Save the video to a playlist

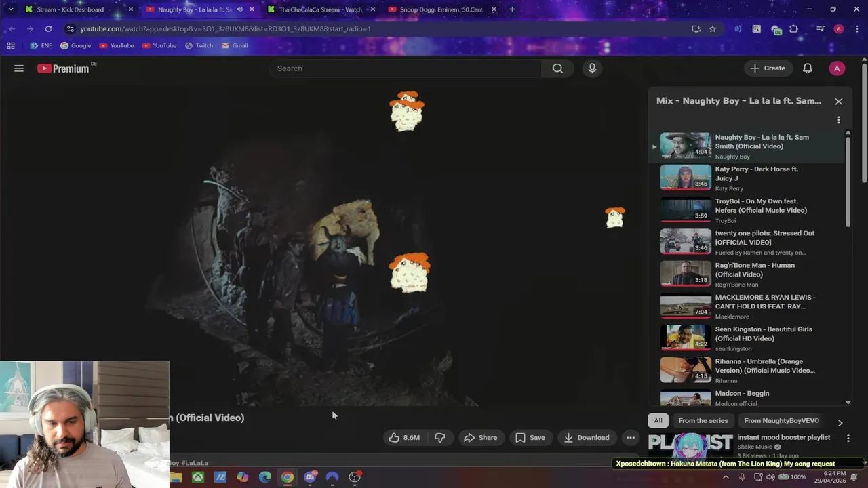(530, 438)
